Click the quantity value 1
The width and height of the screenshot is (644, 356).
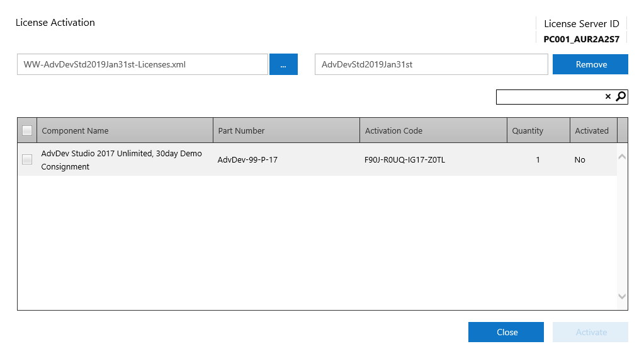click(538, 159)
